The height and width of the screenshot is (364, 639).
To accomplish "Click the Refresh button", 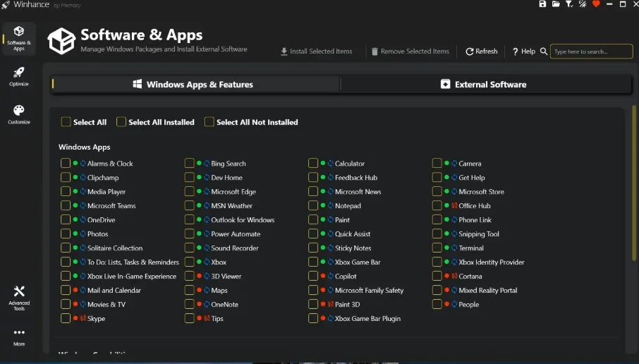I will click(x=482, y=51).
